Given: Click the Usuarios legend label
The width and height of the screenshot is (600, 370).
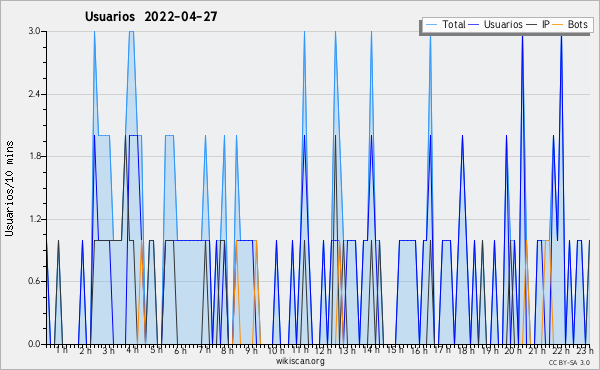Looking at the screenshot, I should 503,24.
